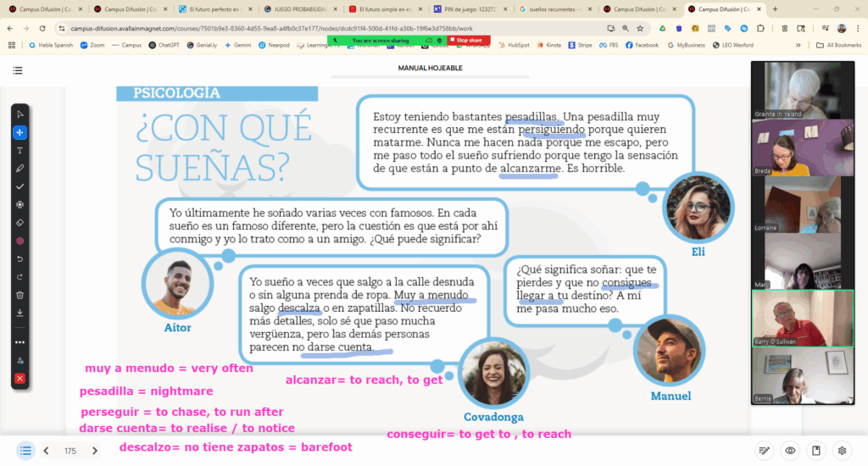Undo last annotation in annotation toolbar
Screen dimensions: 868x466
[x=20, y=259]
